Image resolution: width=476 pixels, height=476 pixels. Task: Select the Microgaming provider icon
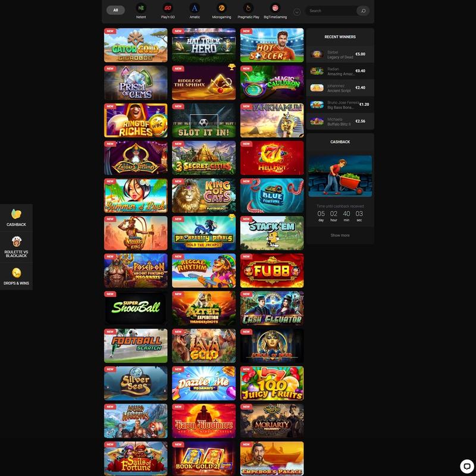coord(221,8)
